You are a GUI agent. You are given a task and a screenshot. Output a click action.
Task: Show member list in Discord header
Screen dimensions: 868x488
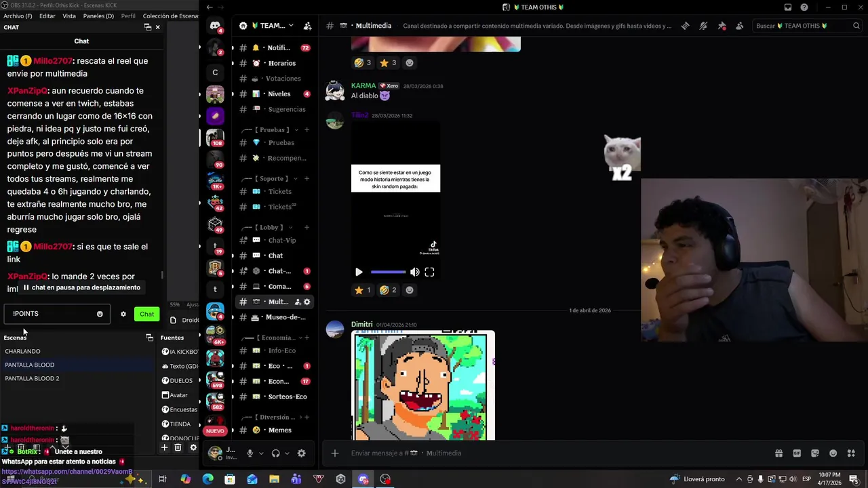739,26
